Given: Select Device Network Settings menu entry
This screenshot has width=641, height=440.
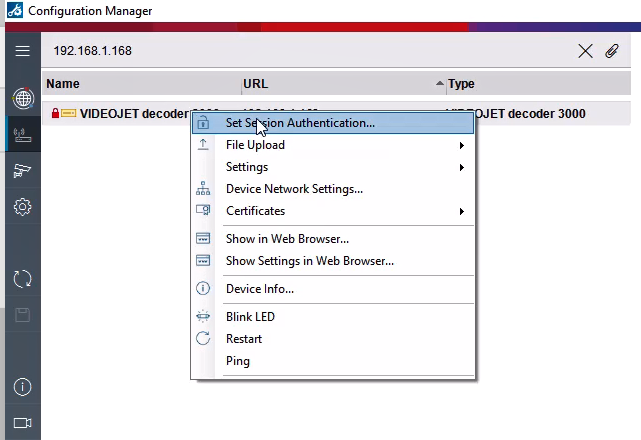Looking at the screenshot, I should [294, 189].
